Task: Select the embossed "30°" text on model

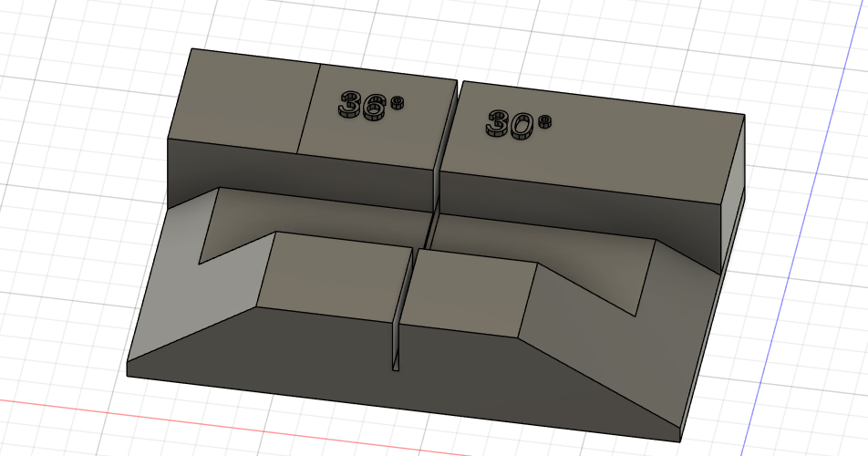Action: 518,124
